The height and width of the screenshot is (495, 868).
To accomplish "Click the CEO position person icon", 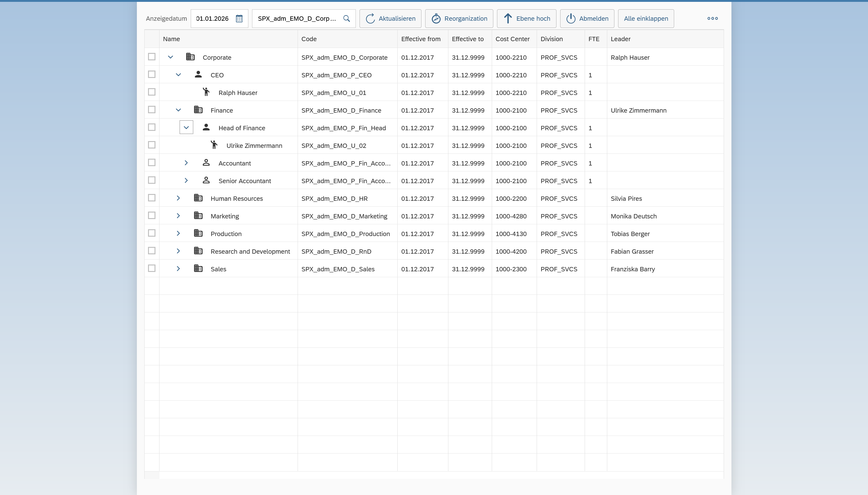I will (198, 75).
